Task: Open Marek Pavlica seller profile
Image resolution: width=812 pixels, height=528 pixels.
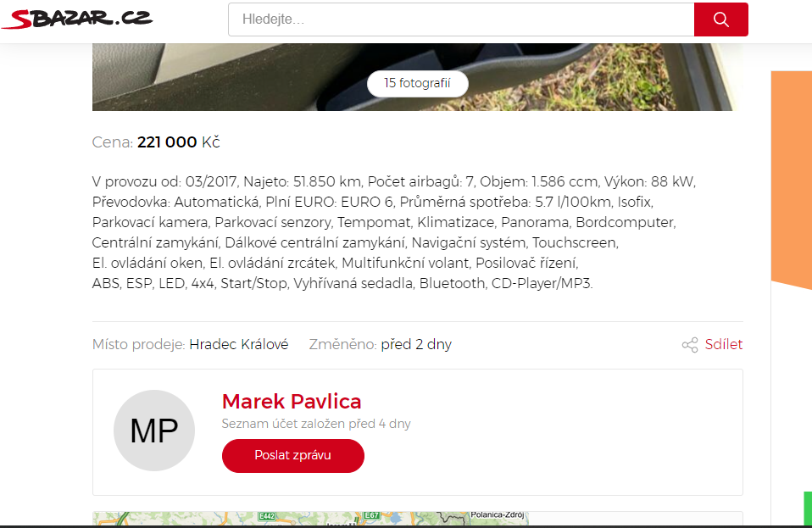Action: (x=292, y=402)
